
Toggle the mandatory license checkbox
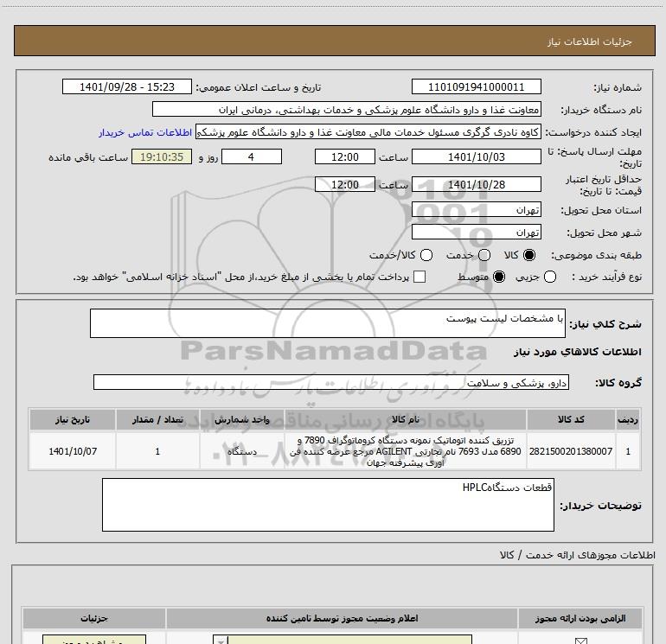click(580, 641)
